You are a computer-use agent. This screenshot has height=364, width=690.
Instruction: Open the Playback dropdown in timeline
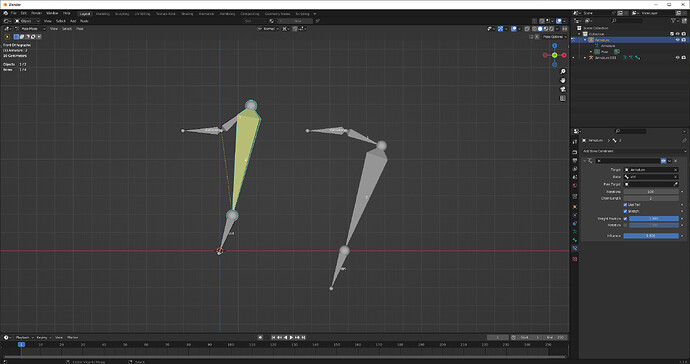(24, 338)
